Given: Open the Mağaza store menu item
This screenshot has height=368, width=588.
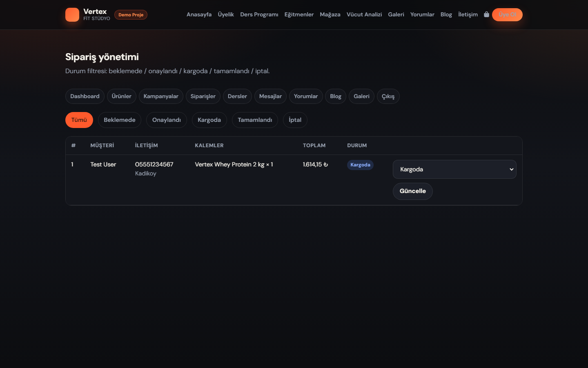Looking at the screenshot, I should (330, 14).
